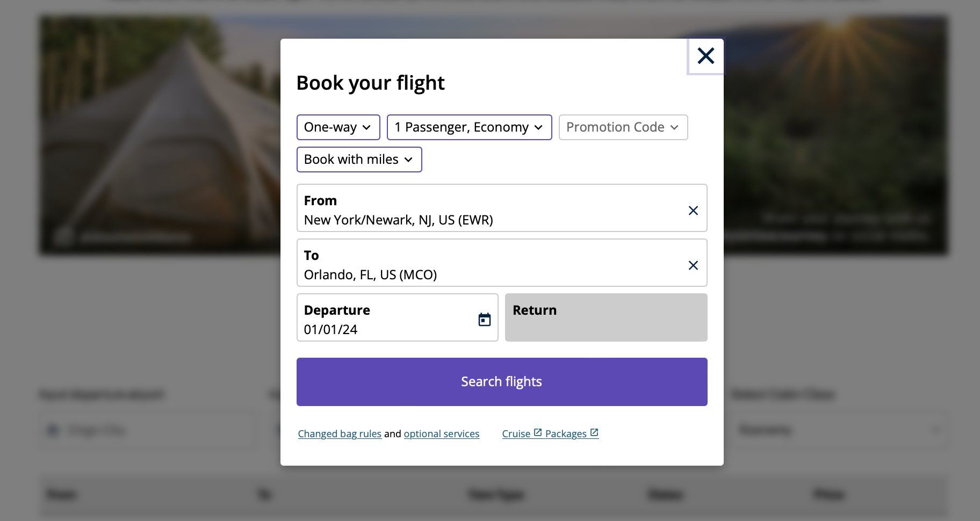Follow the optional services link
The height and width of the screenshot is (521, 980).
point(441,434)
